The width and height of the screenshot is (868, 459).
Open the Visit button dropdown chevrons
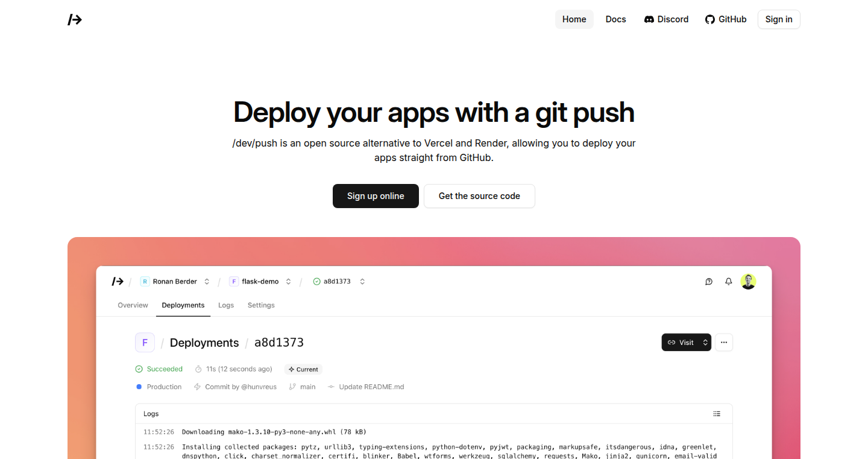pyautogui.click(x=705, y=342)
